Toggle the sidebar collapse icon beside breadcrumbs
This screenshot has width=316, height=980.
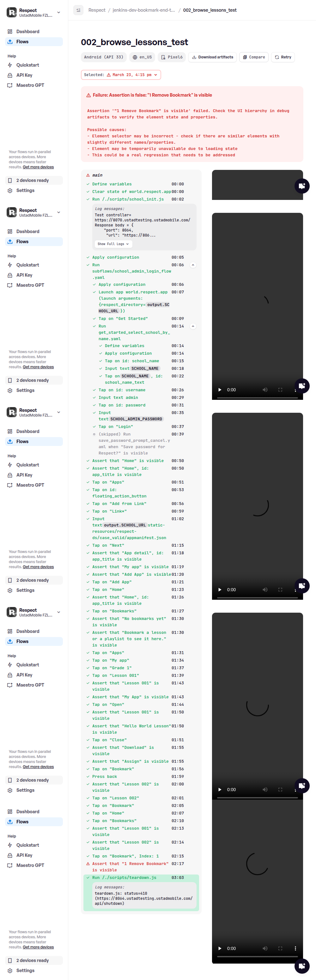(x=78, y=10)
